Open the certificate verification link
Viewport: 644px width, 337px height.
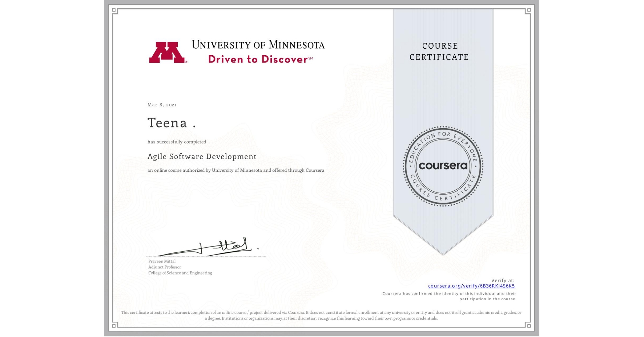(471, 286)
